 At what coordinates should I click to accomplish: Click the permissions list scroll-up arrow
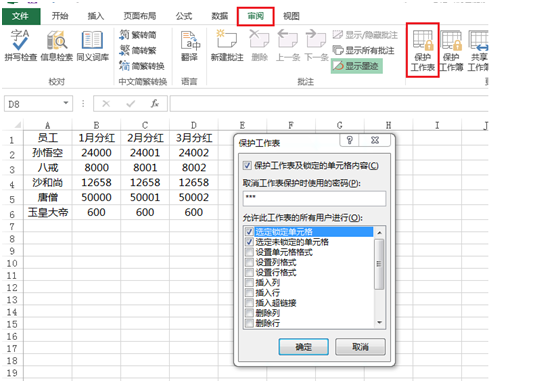tap(379, 233)
